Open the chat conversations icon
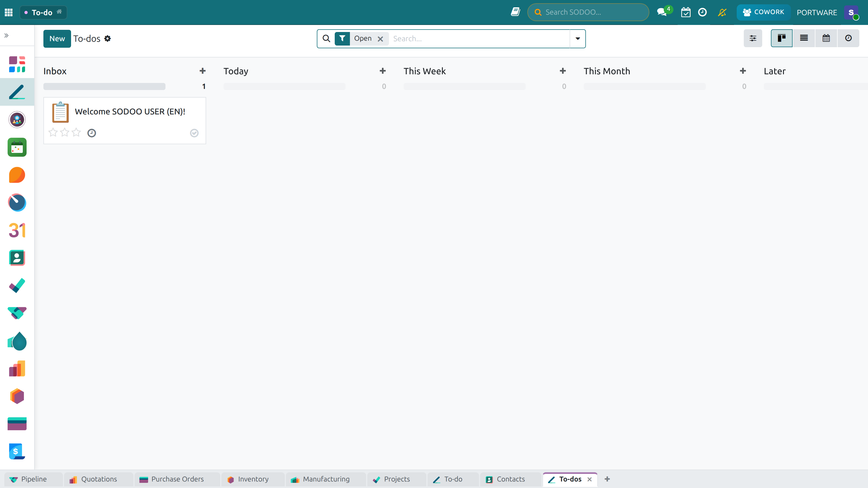Viewport: 868px width, 488px height. tap(662, 12)
